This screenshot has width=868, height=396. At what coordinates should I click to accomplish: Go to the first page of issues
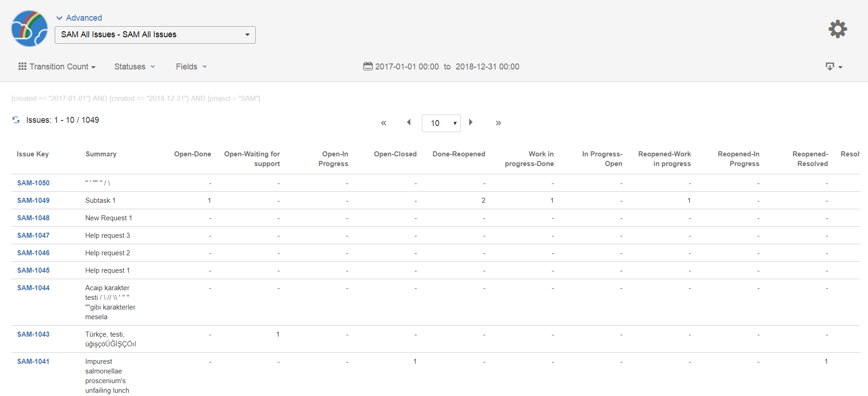tap(383, 123)
